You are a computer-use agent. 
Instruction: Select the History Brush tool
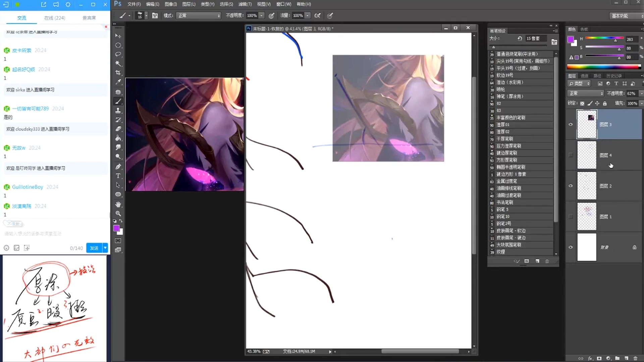tap(118, 120)
